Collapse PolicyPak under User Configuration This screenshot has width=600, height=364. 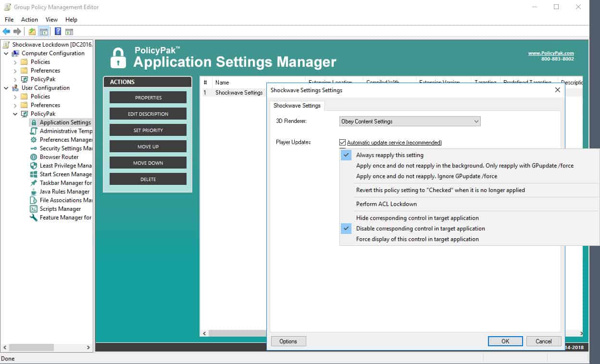15,114
